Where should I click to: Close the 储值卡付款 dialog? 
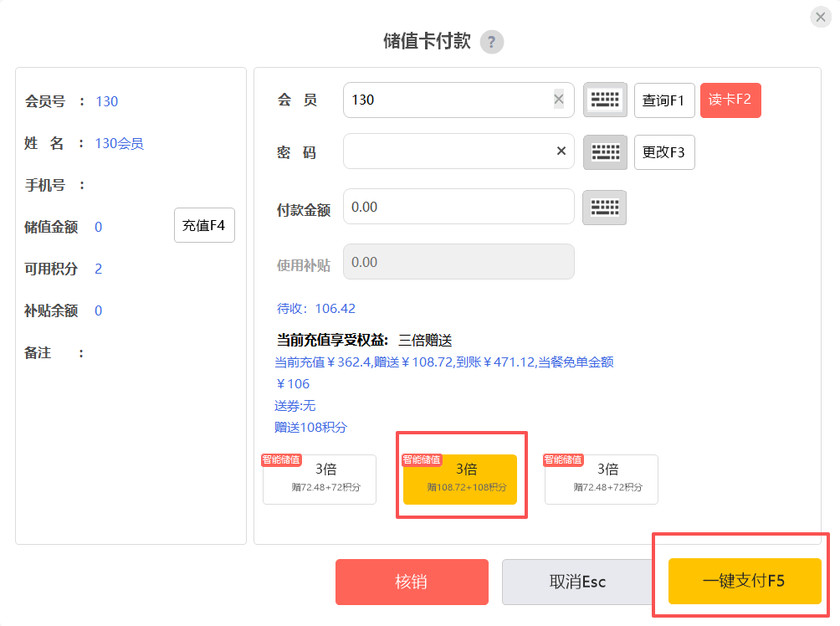[820, 18]
